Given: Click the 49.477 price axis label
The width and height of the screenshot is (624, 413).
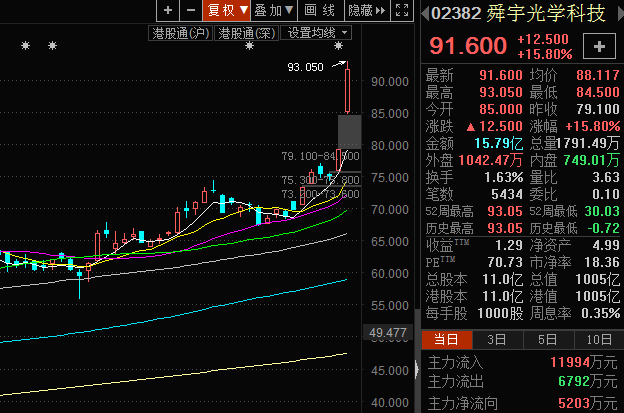Looking at the screenshot, I should (386, 332).
